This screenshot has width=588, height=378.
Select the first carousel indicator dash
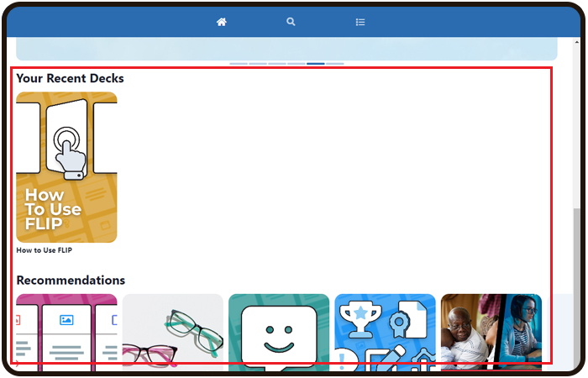[239, 64]
